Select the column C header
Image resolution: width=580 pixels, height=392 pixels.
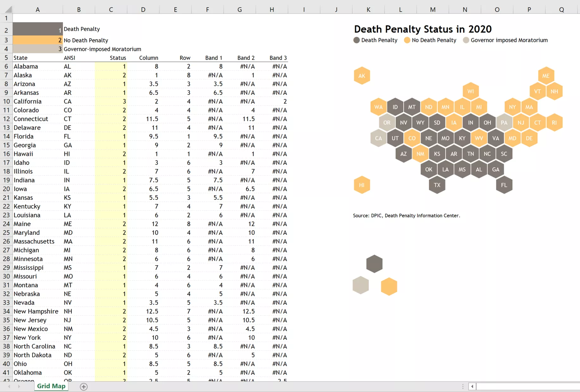[110, 9]
